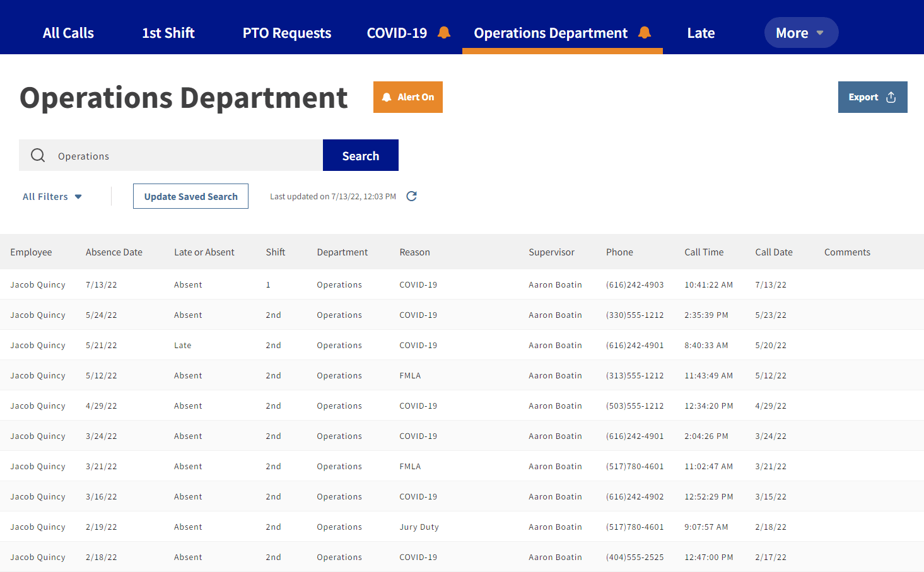The height and width of the screenshot is (572, 924).
Task: Select the Late tab
Action: 701,33
